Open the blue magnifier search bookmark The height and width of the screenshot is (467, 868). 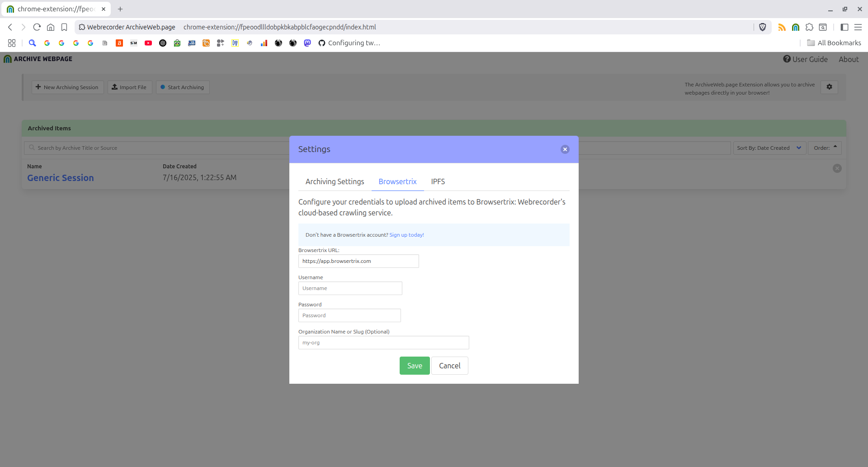[x=32, y=43]
